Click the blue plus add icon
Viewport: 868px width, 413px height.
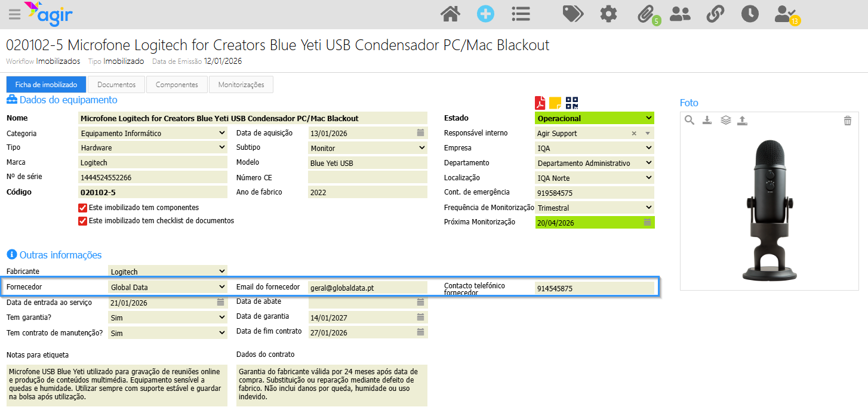tap(486, 14)
